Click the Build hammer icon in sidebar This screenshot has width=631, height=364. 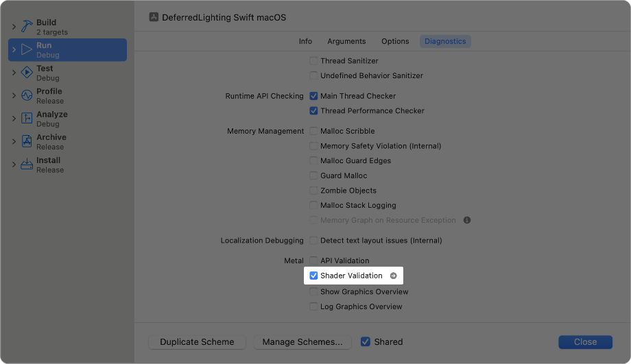click(x=27, y=27)
